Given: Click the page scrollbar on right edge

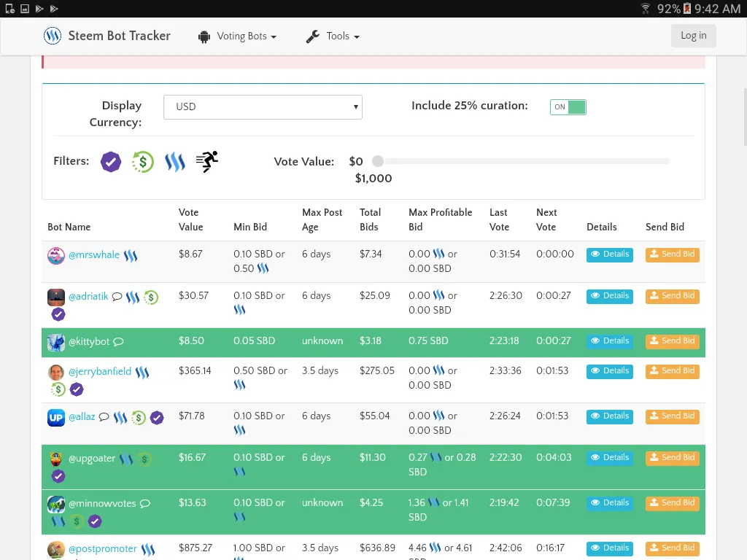Looking at the screenshot, I should 745,117.
